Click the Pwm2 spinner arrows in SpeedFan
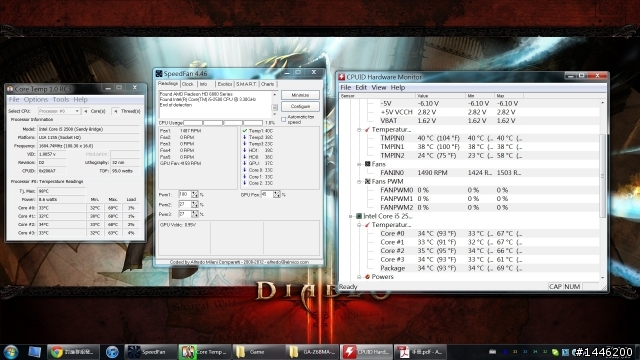The height and width of the screenshot is (360, 640). [195, 204]
